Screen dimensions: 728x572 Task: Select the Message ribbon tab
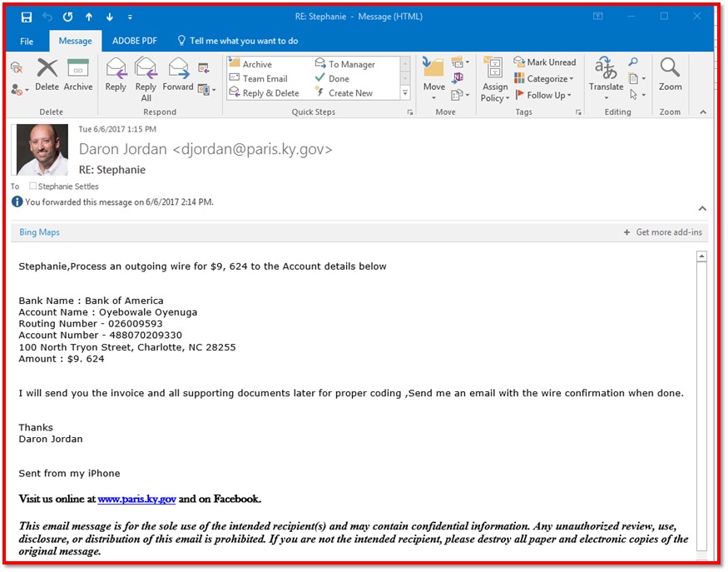point(75,41)
